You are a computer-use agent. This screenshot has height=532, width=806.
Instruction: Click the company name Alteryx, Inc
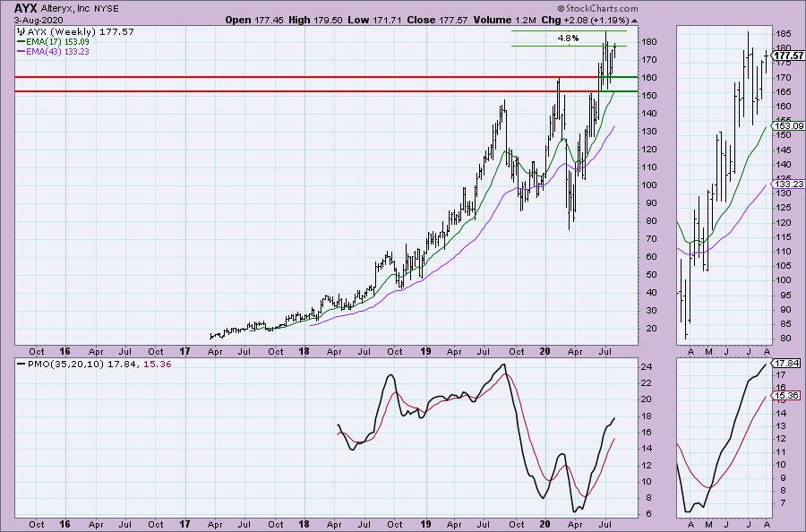click(x=65, y=9)
